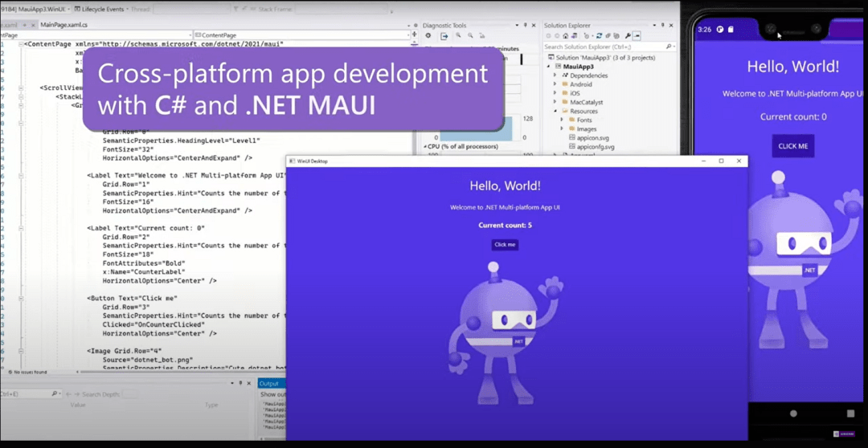Click Collapse All icon in Solution Explorer
The height and width of the screenshot is (448, 868).
608,36
